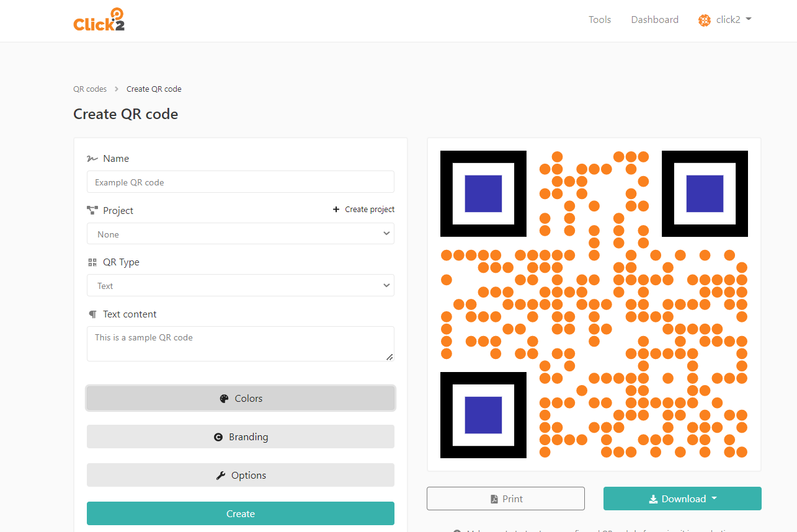Focus the Text content textarea

(241, 344)
